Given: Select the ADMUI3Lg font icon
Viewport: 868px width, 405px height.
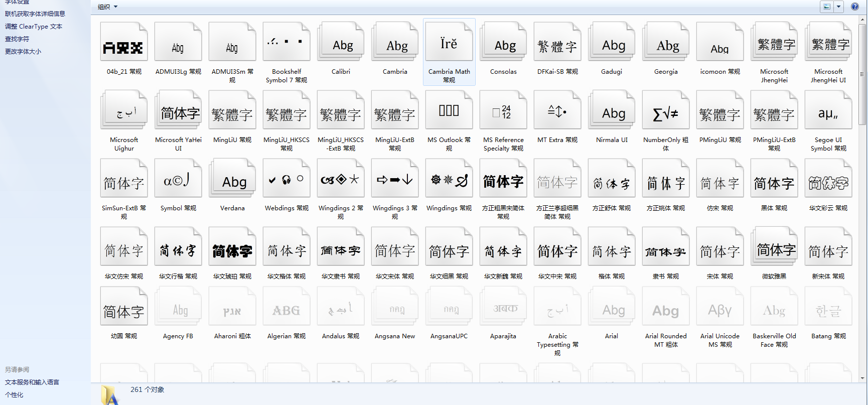Looking at the screenshot, I should point(178,42).
